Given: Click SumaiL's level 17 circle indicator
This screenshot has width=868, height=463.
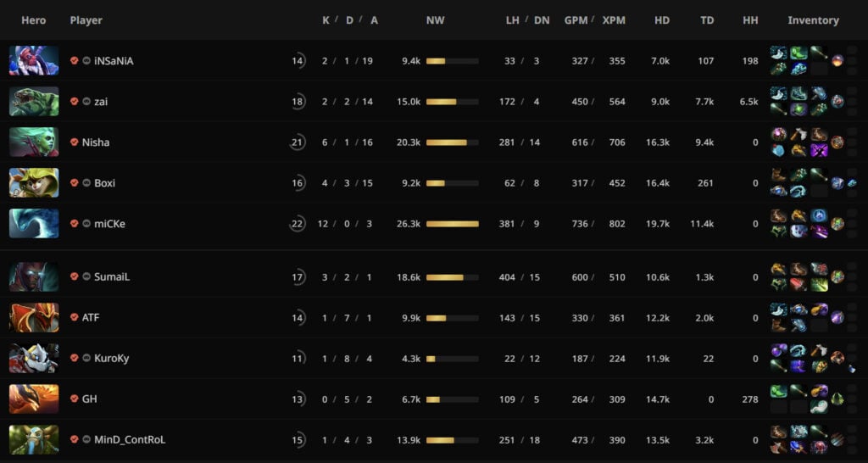Looking at the screenshot, I should (x=298, y=276).
